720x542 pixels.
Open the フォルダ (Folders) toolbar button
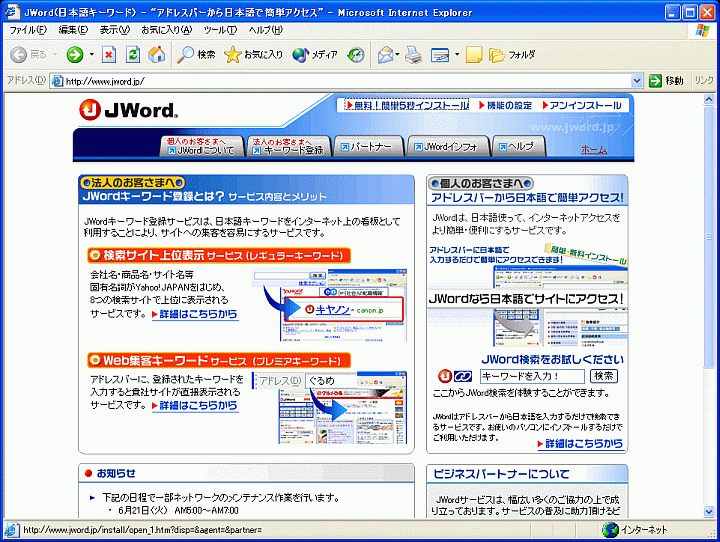[512, 55]
